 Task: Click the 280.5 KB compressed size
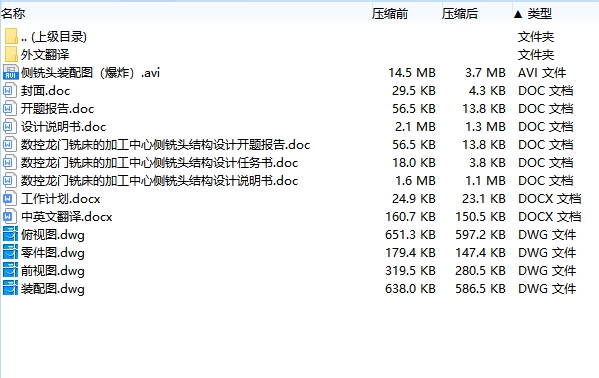coord(481,271)
